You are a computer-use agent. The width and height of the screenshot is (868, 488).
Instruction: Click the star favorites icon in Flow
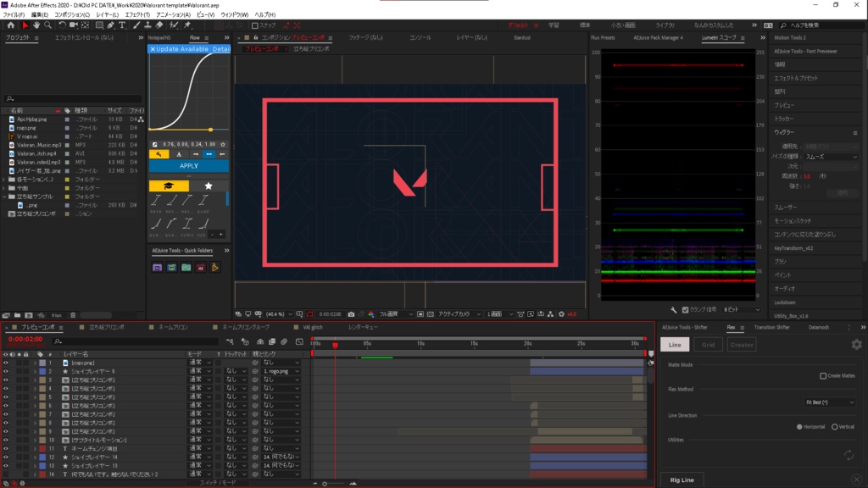pyautogui.click(x=209, y=186)
